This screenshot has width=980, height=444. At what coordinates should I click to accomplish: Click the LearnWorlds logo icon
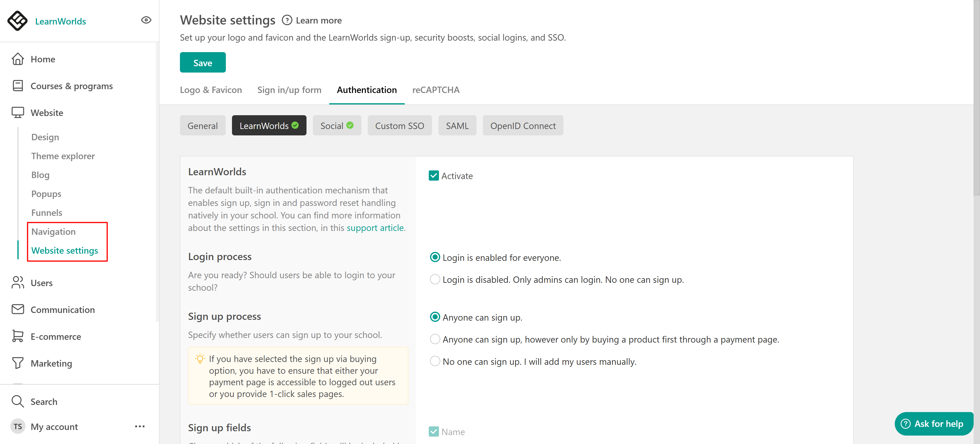18,20
